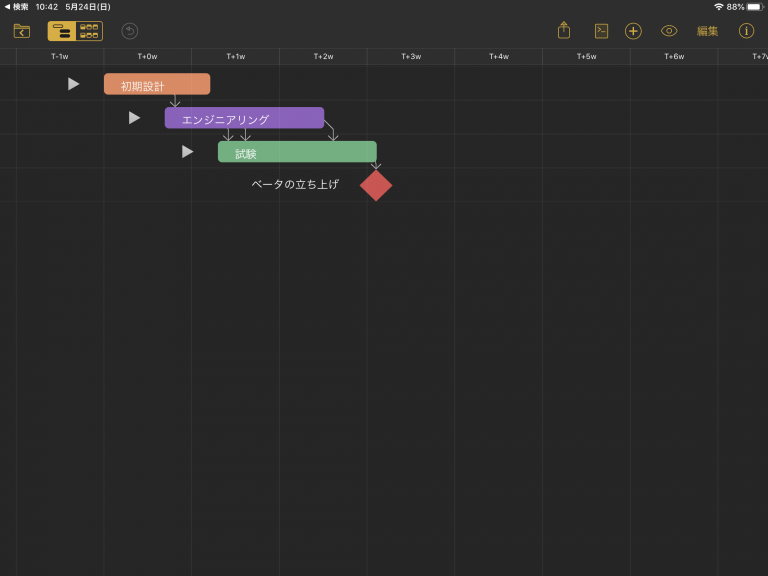
Task: Tap the 5月24日(日) date in status bar
Action: point(88,7)
